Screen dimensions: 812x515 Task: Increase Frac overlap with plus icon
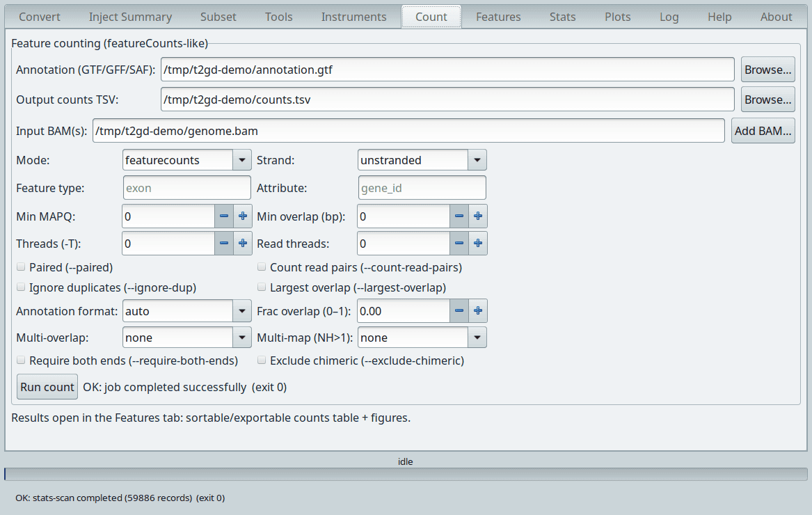click(477, 311)
